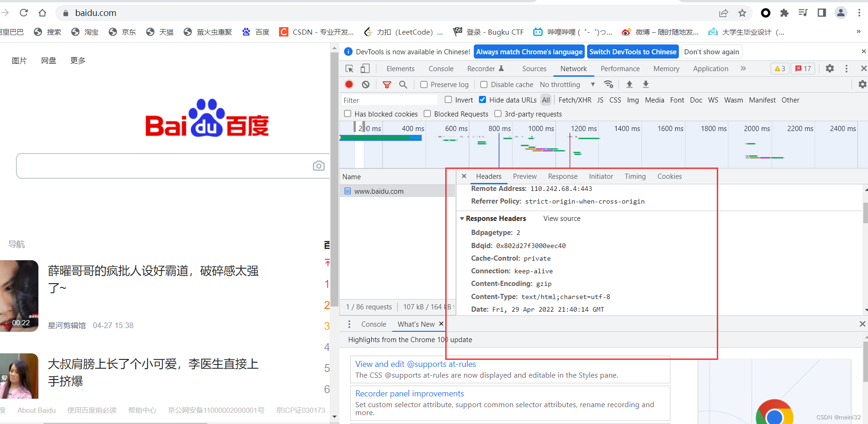
Task: Toggle the network filter funnel icon
Action: pyautogui.click(x=387, y=85)
